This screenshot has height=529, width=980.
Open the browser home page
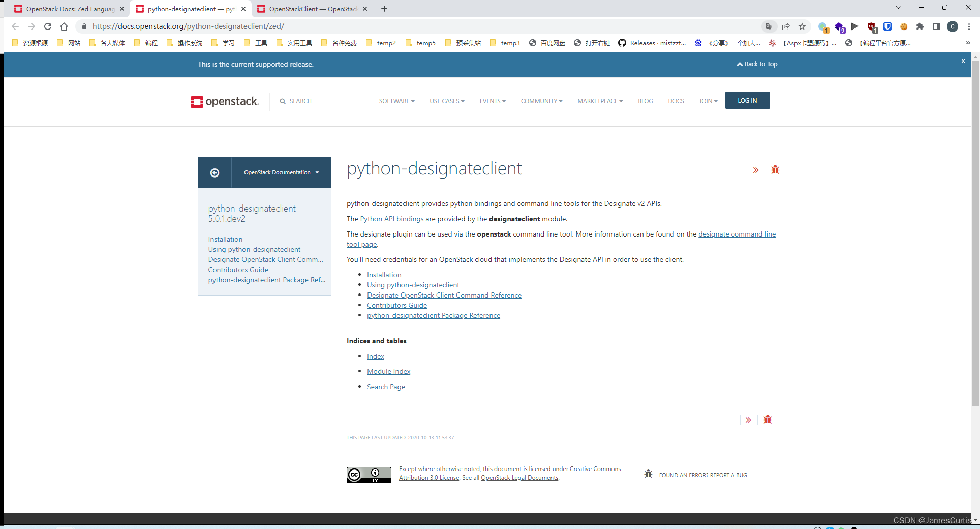[x=64, y=26]
